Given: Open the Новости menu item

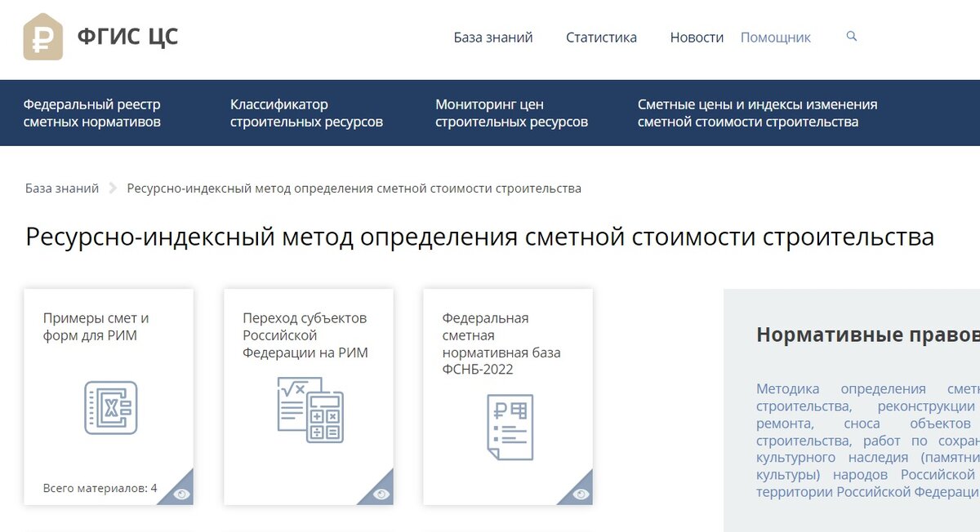Looking at the screenshot, I should (x=697, y=37).
